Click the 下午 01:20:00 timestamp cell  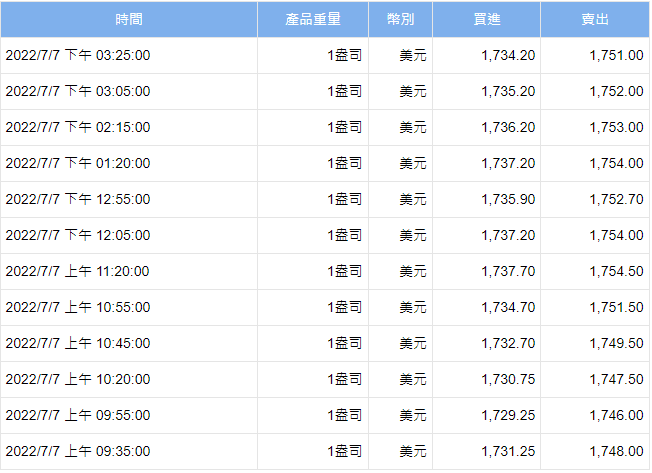[78, 163]
